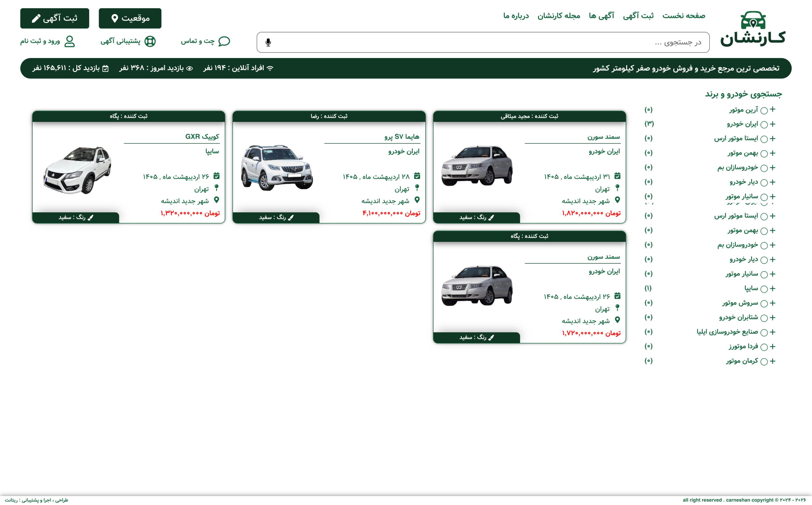Screen dimensions: 812x505
Task: Click the price ۱,۳۲۰,۰۰۰,۰۰۰ تومان
Action: coord(190,213)
